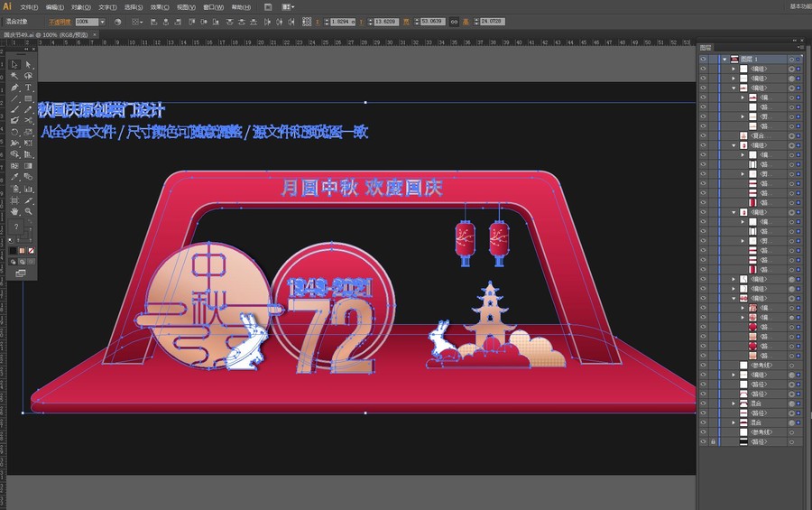This screenshot has height=510, width=812.
Task: Close the 国庆节49.ai document tab
Action: click(95, 34)
